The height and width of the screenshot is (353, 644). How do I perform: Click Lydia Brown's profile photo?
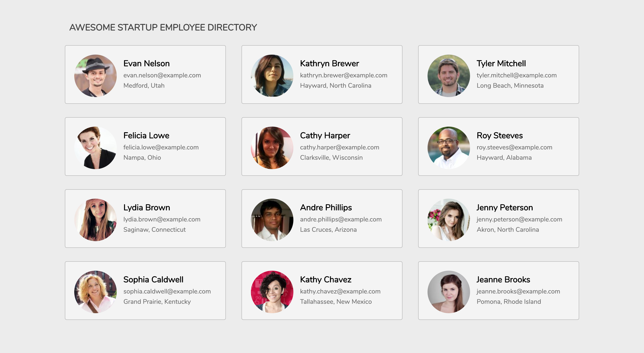pos(95,220)
